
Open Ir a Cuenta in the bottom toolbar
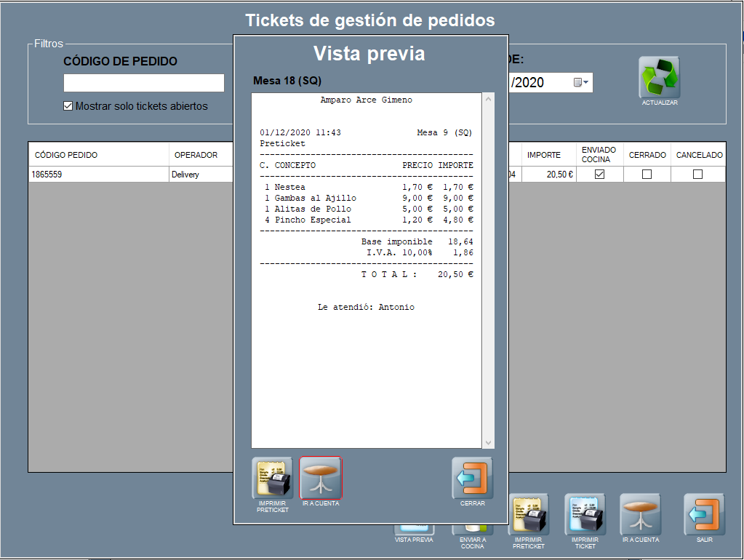coord(640,514)
